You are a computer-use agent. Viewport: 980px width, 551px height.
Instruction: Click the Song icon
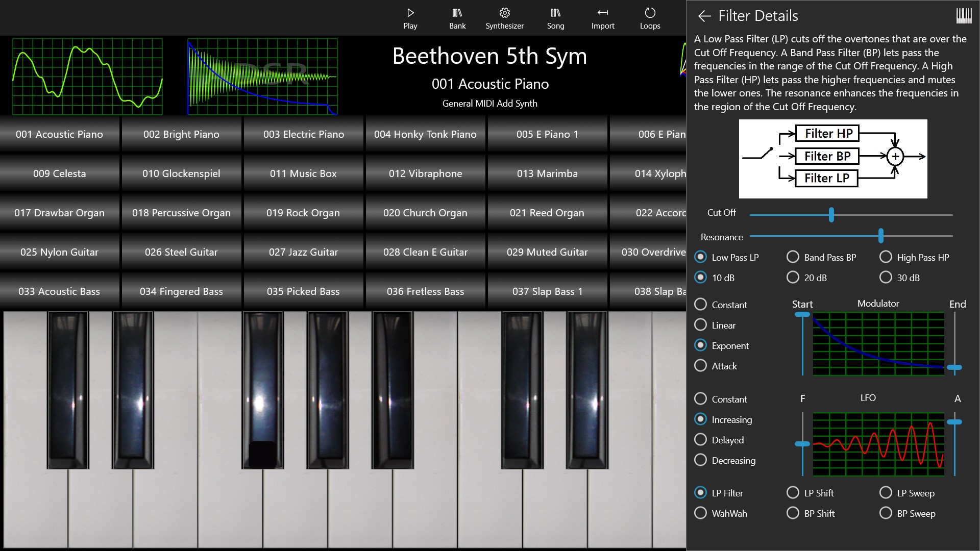pyautogui.click(x=556, y=18)
